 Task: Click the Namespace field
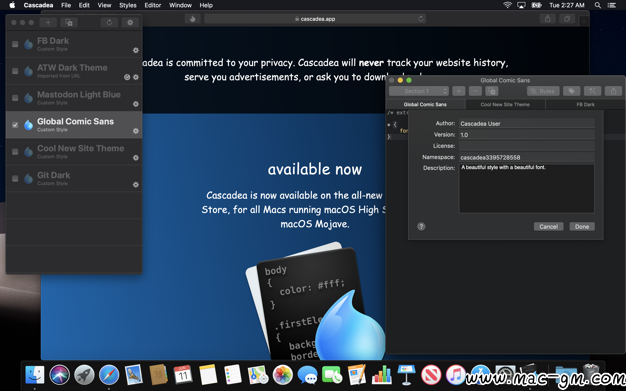(527, 157)
